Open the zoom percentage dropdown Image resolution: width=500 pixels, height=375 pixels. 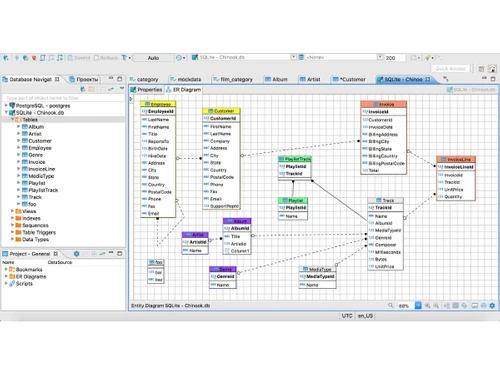tap(418, 305)
